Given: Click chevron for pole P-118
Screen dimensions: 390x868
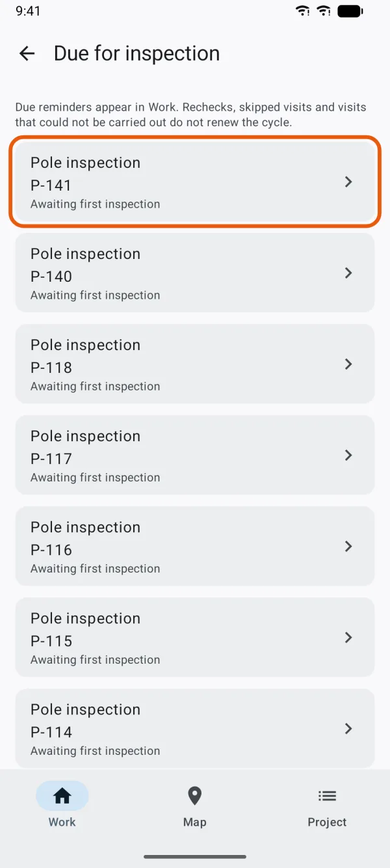Looking at the screenshot, I should pos(348,364).
